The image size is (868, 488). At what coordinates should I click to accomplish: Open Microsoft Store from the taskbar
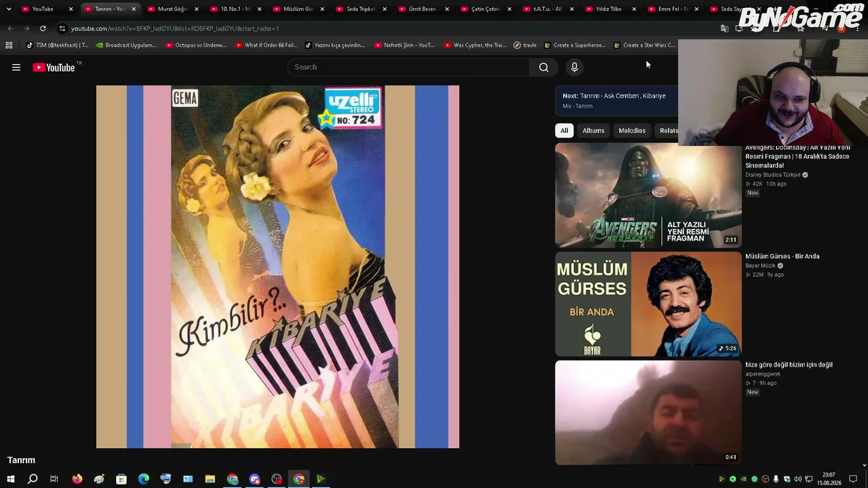tap(121, 479)
